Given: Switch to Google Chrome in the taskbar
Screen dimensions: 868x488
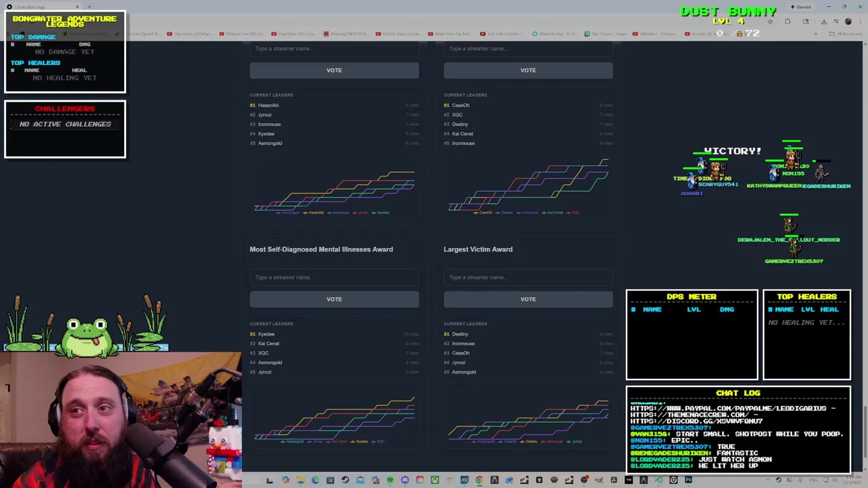Looking at the screenshot, I should [479, 481].
